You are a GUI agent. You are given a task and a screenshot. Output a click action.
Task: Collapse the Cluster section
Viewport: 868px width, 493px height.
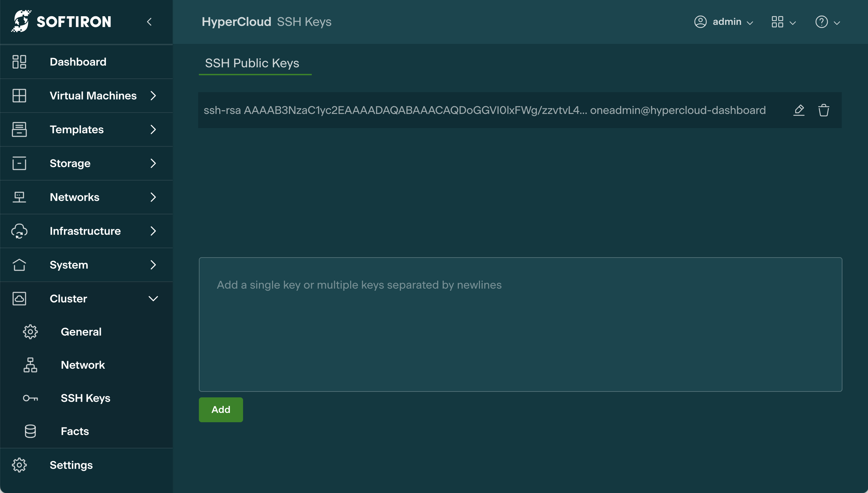[x=153, y=299]
